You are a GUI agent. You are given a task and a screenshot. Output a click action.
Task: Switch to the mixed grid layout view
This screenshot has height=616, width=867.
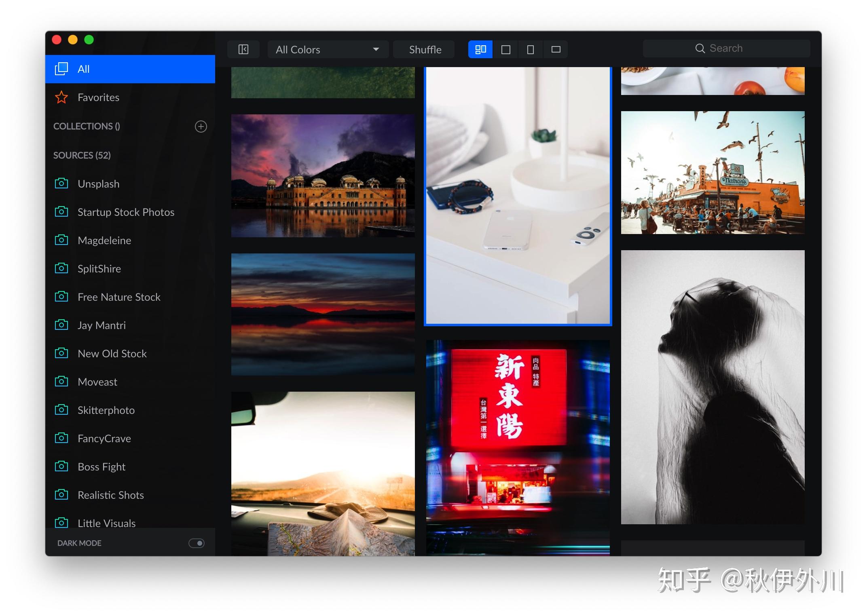pos(480,49)
